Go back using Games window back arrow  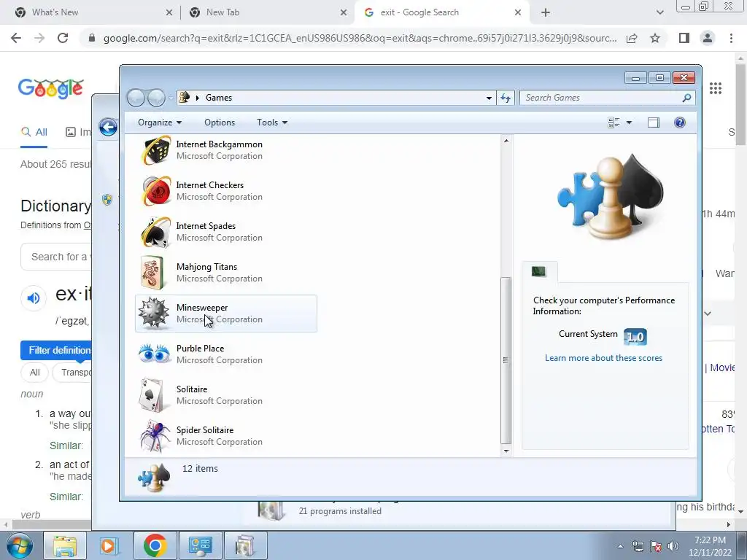pyautogui.click(x=136, y=98)
